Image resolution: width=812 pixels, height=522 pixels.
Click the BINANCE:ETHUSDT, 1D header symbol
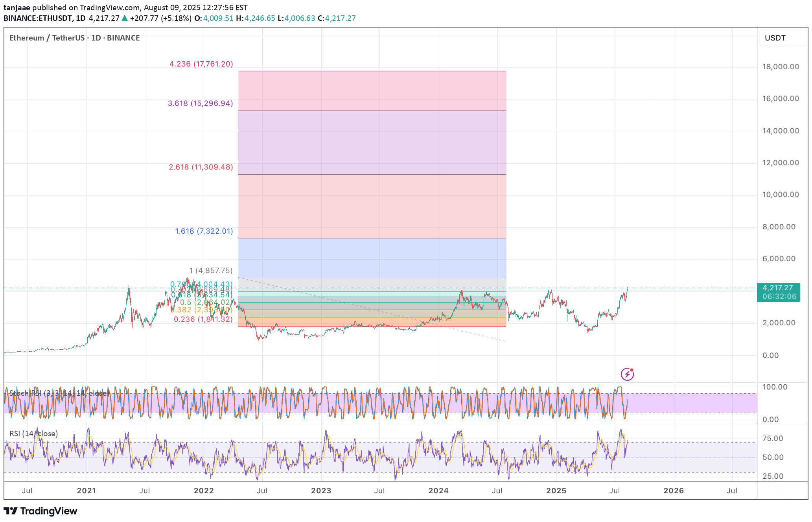pos(44,18)
